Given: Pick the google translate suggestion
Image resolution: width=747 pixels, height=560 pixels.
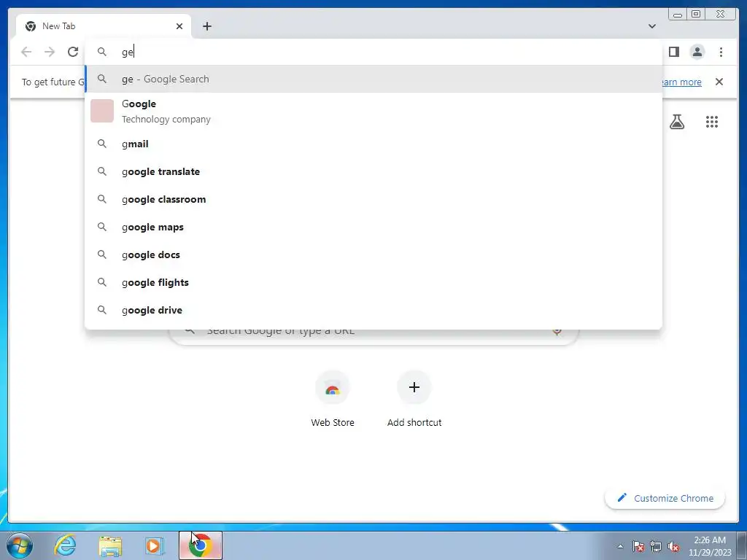Looking at the screenshot, I should point(373,171).
